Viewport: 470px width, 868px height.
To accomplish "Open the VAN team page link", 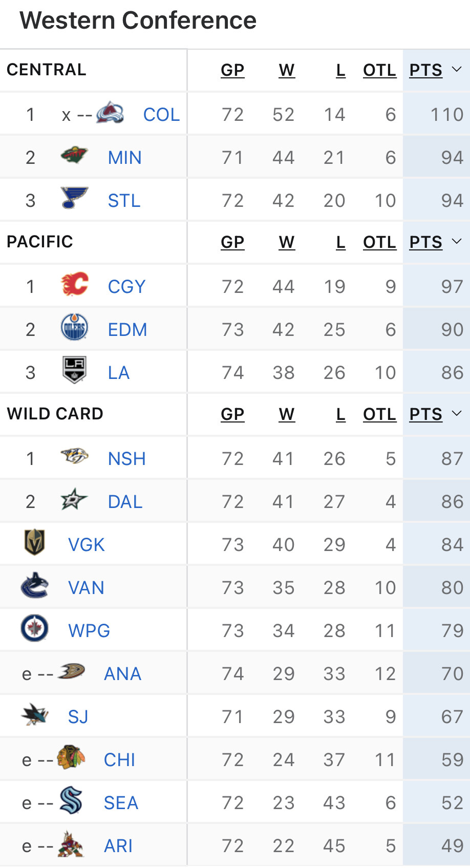I will click(x=86, y=587).
